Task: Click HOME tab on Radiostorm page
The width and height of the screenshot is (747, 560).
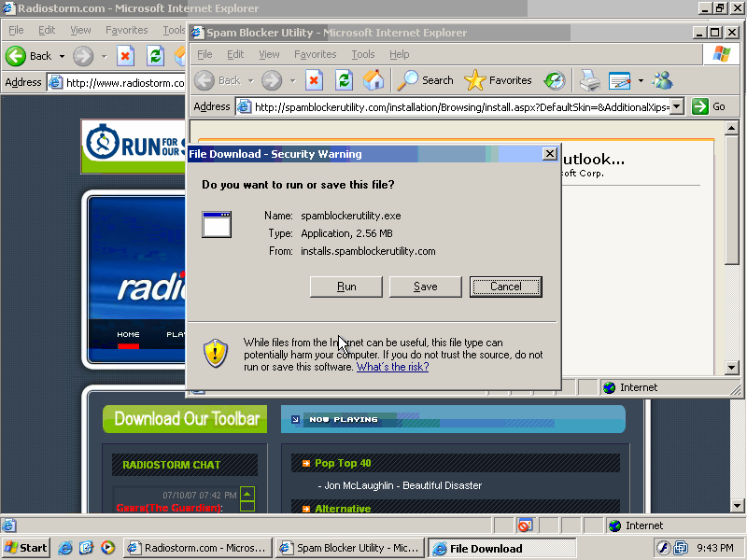Action: tap(128, 335)
